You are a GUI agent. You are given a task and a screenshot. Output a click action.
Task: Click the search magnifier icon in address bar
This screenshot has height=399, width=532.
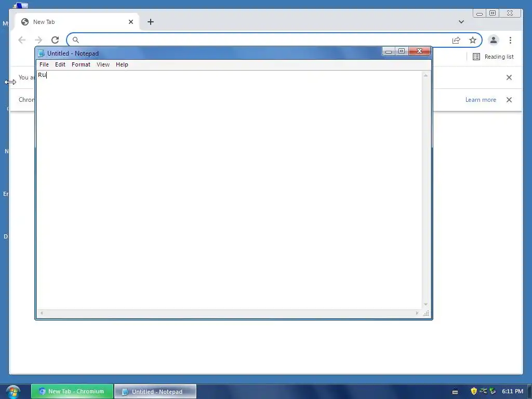pyautogui.click(x=76, y=40)
